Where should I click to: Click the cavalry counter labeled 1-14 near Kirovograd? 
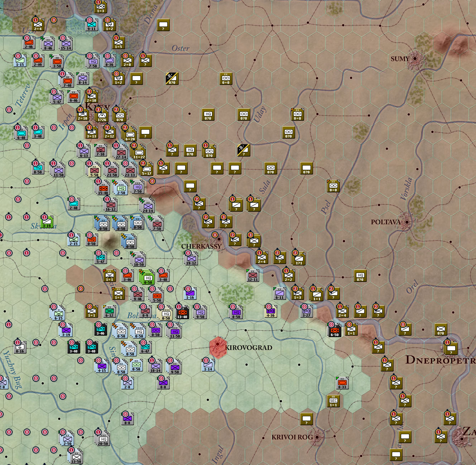pyautogui.click(x=208, y=365)
